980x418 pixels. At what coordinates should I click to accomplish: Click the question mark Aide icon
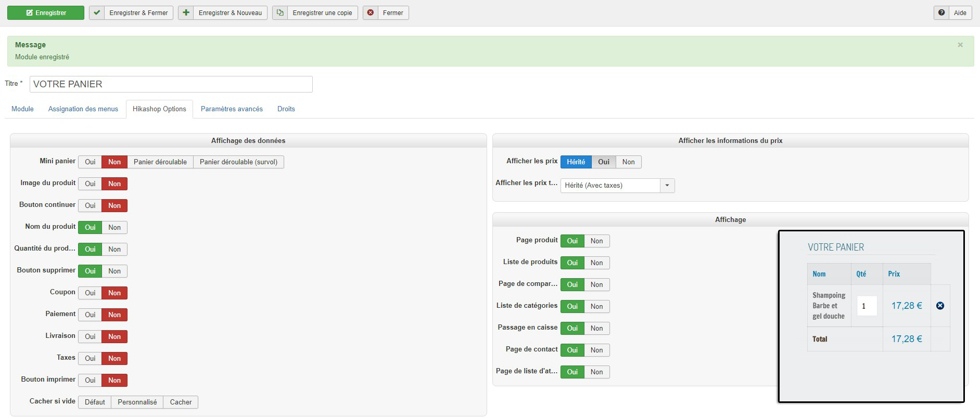(x=941, y=13)
